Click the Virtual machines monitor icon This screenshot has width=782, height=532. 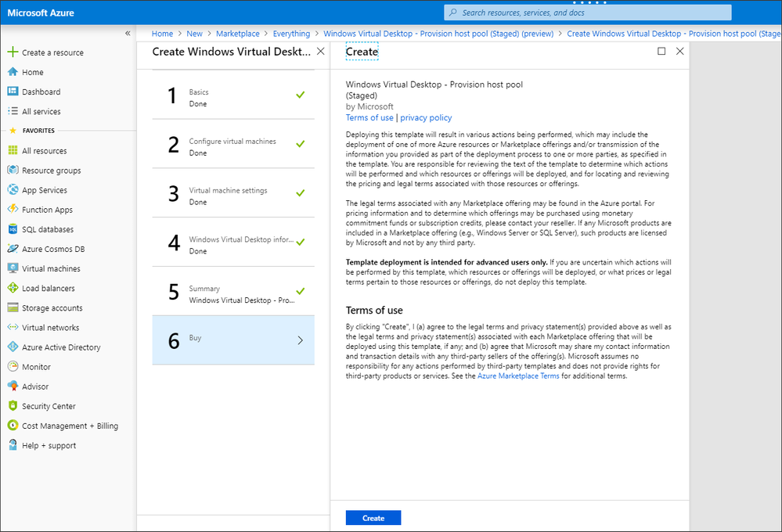tap(13, 268)
